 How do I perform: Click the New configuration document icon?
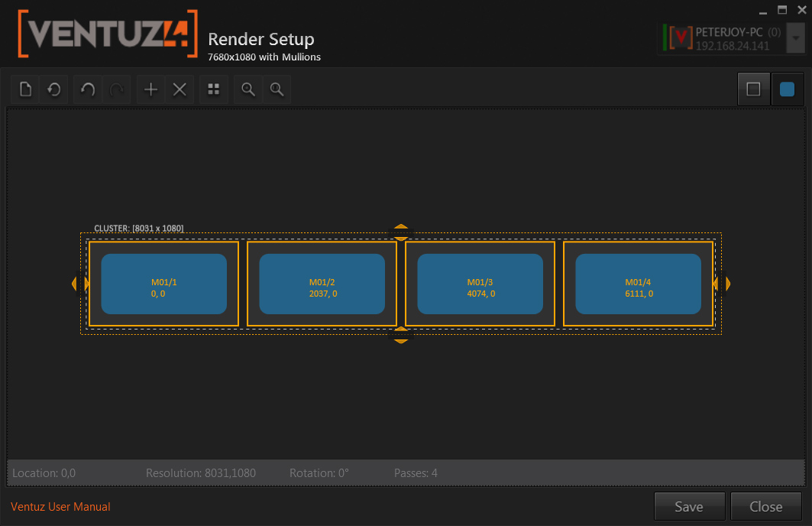click(x=25, y=89)
